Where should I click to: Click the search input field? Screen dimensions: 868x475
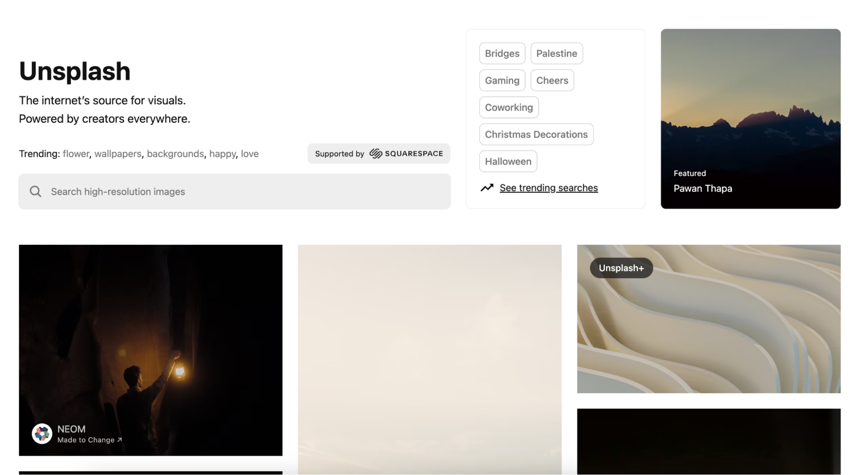pos(234,191)
